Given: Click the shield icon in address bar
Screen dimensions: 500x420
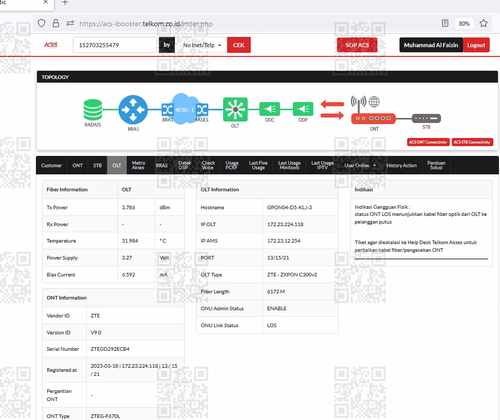Looking at the screenshot, I should (41, 23).
